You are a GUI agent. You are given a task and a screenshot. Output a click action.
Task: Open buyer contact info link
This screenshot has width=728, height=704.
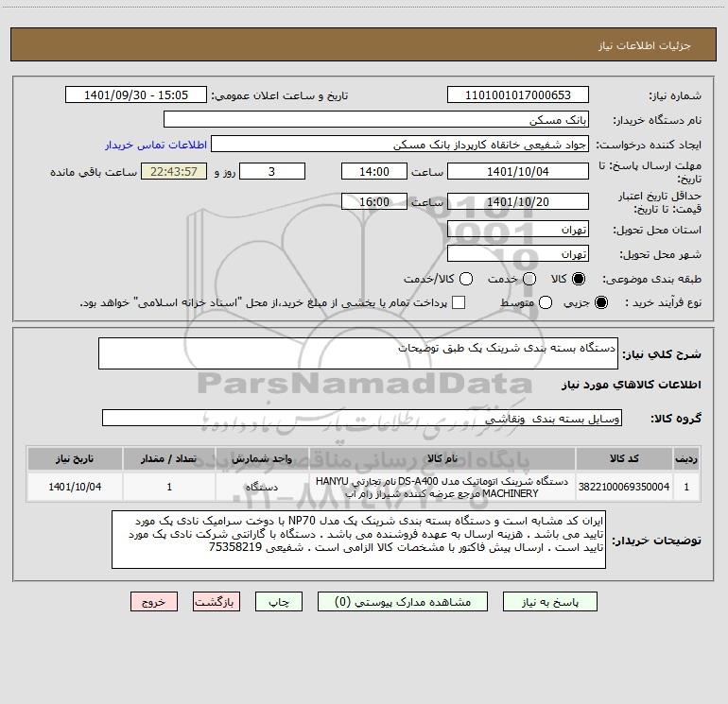[156, 145]
